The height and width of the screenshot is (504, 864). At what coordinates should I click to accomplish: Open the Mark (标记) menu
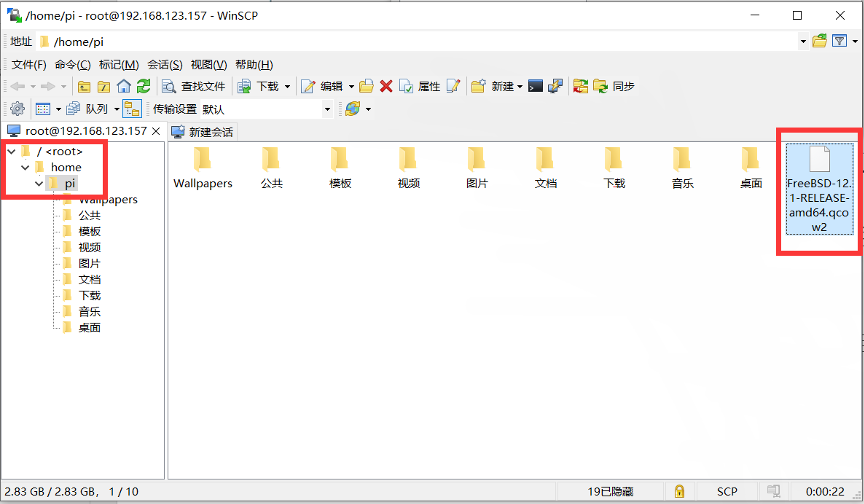(119, 65)
